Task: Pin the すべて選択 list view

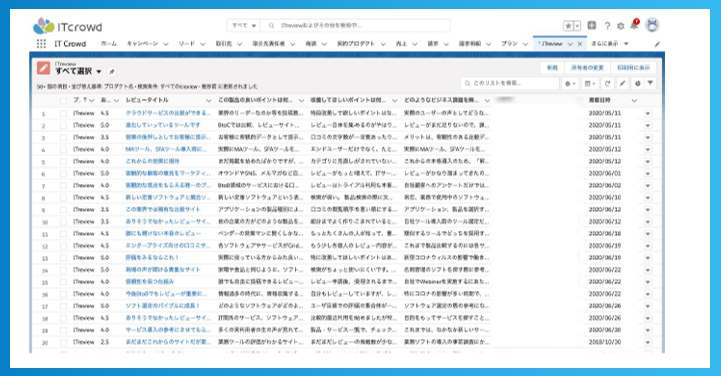Action: coord(111,72)
